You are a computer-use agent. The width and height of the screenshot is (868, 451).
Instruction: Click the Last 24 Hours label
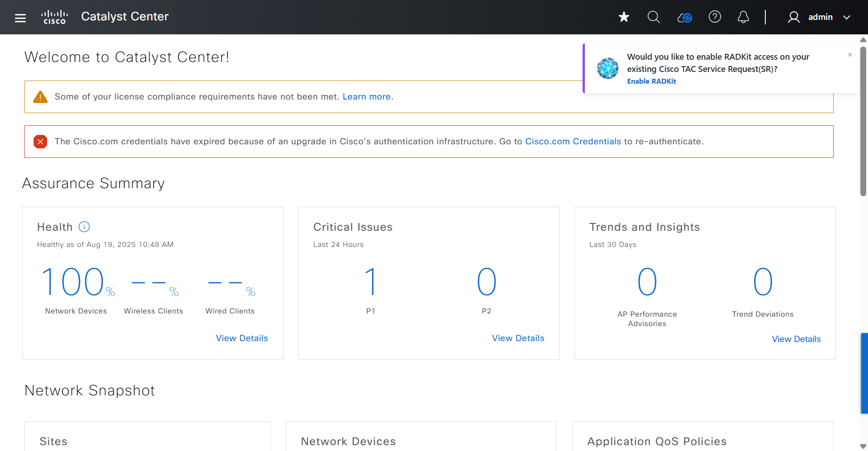pyautogui.click(x=338, y=245)
